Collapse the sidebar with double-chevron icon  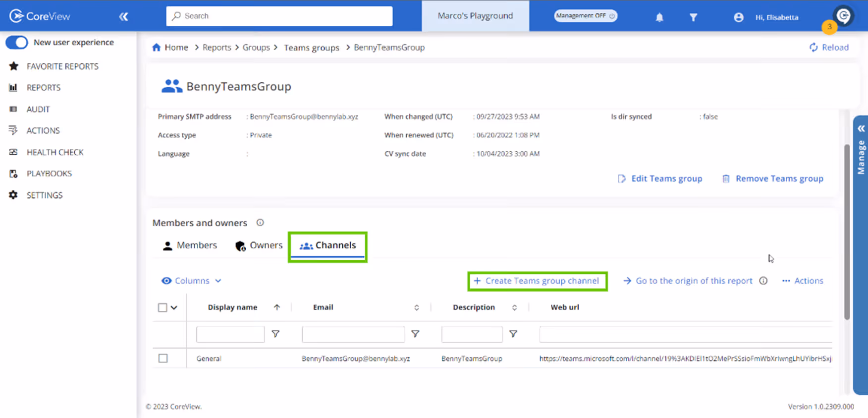point(123,16)
